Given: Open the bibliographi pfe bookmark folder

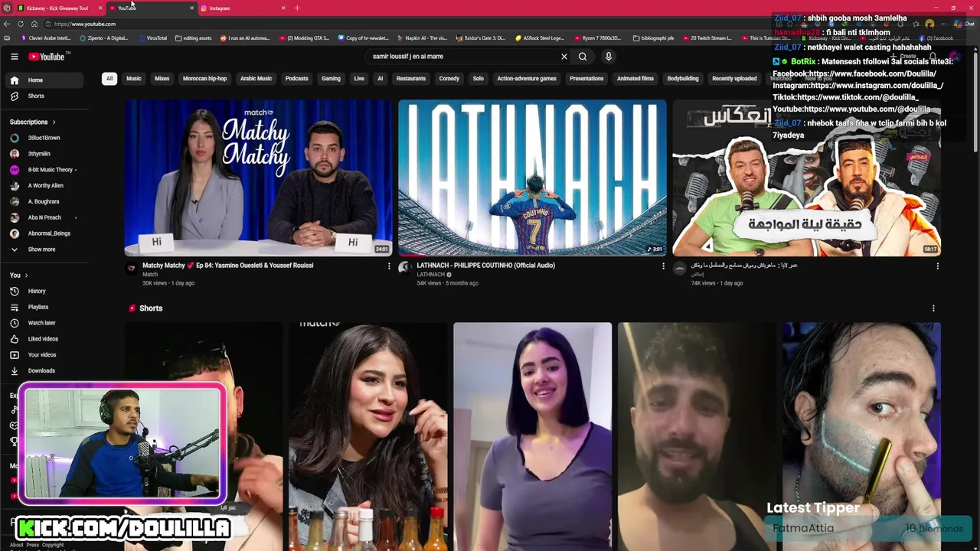Looking at the screenshot, I should [x=654, y=37].
